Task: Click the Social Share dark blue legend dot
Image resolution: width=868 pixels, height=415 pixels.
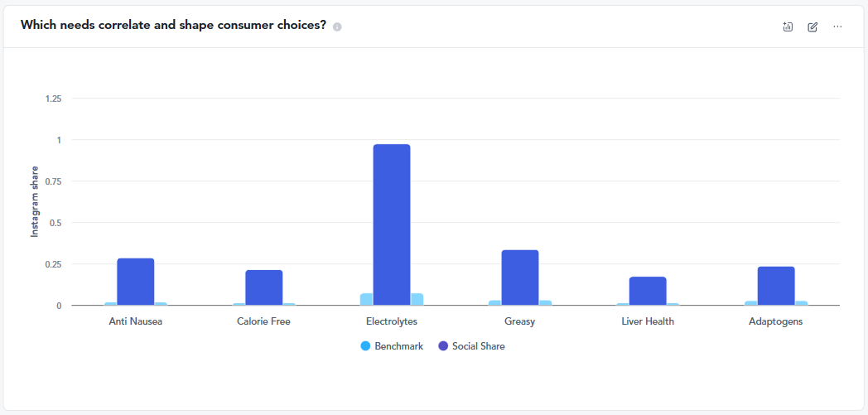Action: [x=443, y=346]
